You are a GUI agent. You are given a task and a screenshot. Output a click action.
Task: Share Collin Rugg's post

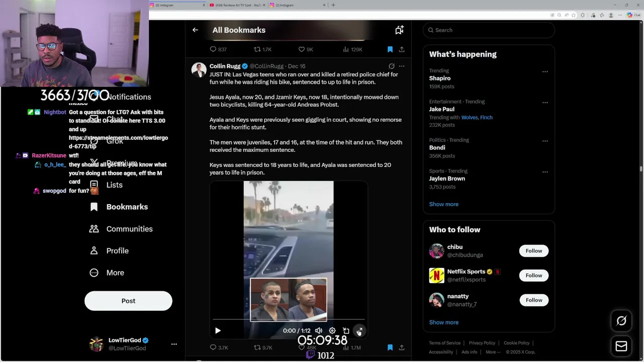coord(401,347)
